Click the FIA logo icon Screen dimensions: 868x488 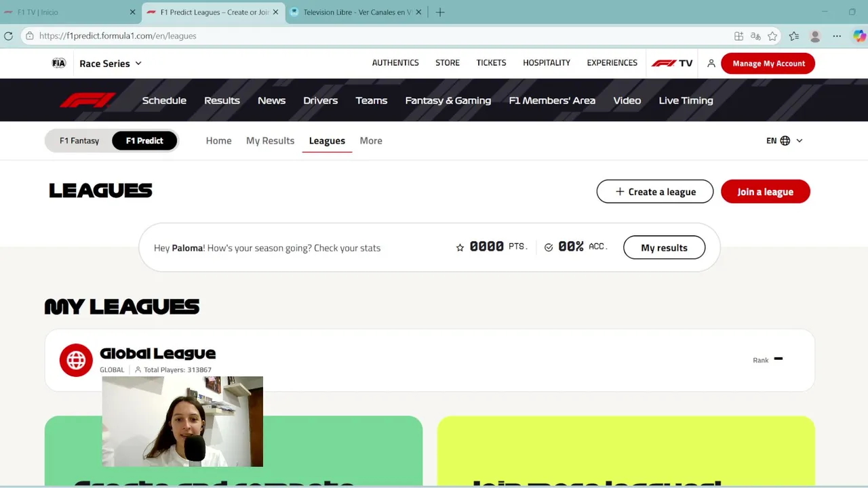point(59,63)
